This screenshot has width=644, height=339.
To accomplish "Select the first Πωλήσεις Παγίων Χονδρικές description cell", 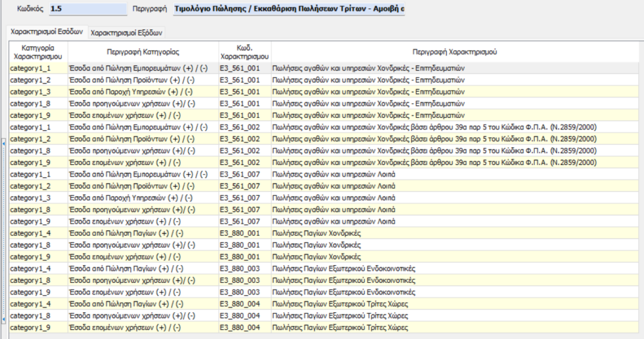I will pos(317,233).
